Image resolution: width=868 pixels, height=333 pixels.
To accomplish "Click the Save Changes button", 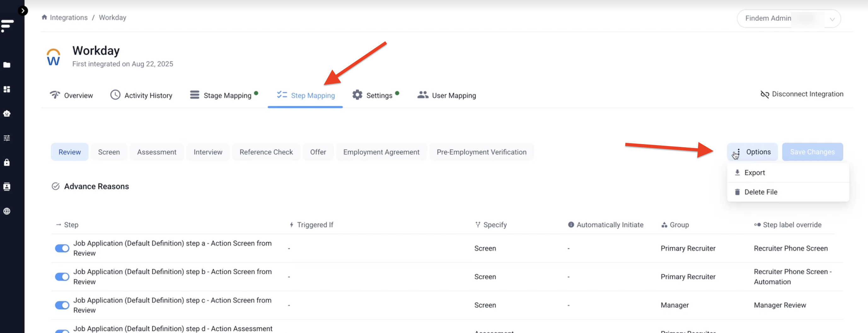I will (x=813, y=152).
